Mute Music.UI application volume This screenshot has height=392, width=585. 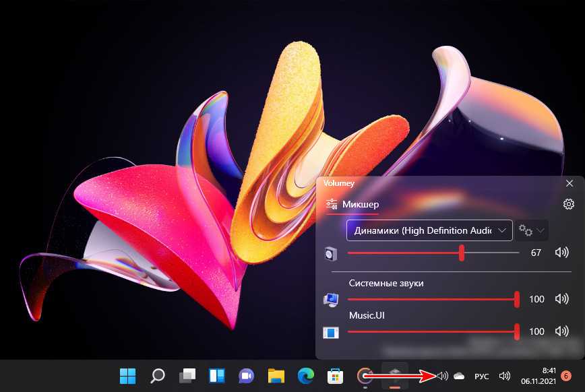(561, 331)
